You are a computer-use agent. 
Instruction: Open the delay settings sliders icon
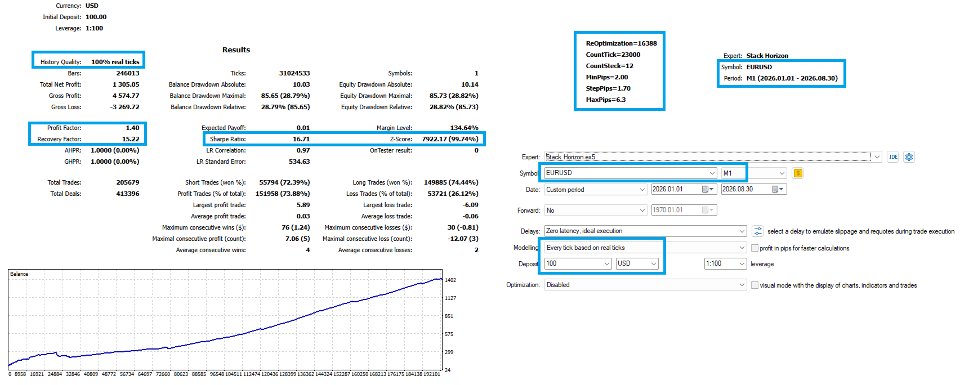(x=759, y=231)
